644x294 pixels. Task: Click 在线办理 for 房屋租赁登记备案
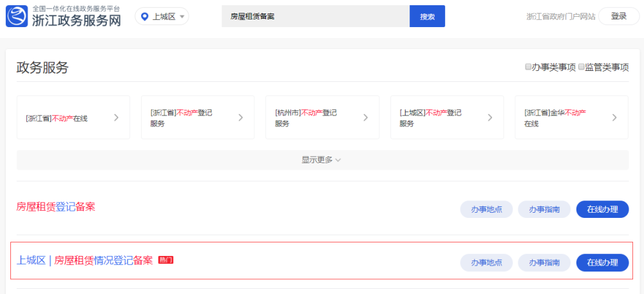[x=603, y=210]
